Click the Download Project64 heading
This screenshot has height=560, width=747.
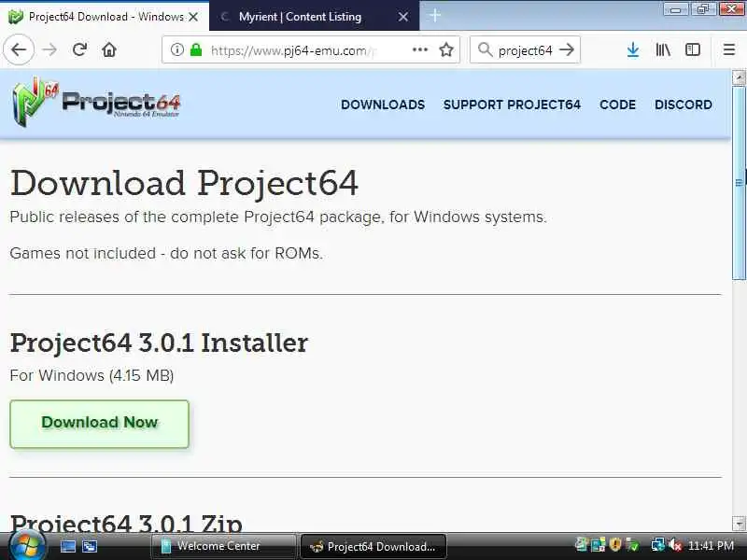184,183
